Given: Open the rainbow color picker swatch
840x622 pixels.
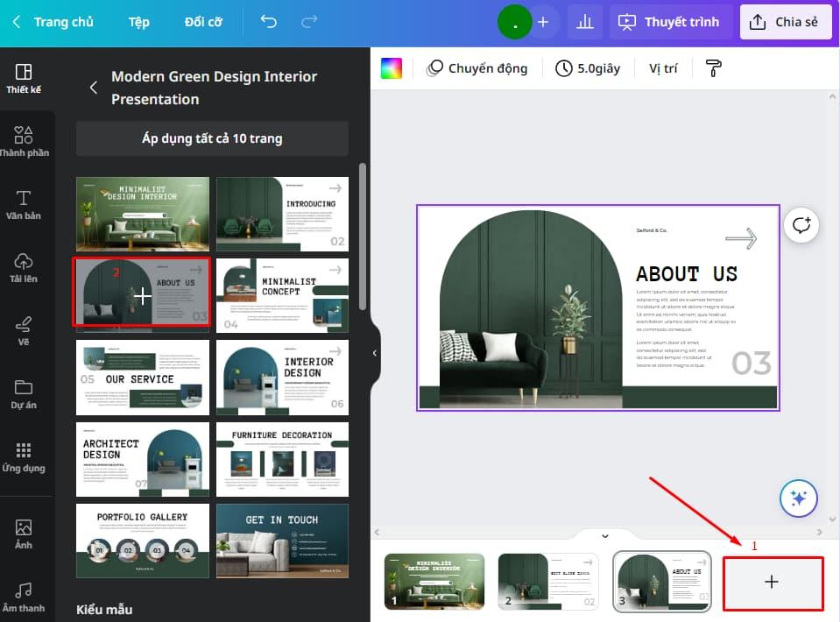Looking at the screenshot, I should click(391, 67).
